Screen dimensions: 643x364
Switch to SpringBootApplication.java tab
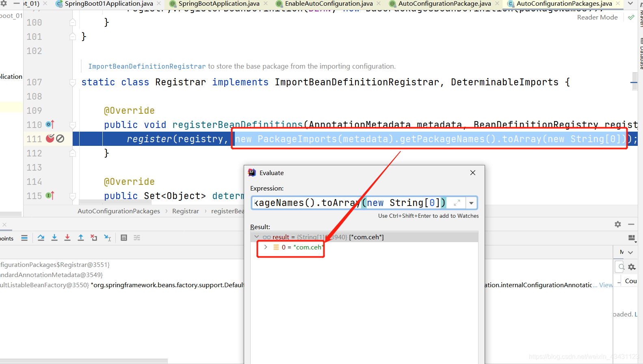(219, 4)
